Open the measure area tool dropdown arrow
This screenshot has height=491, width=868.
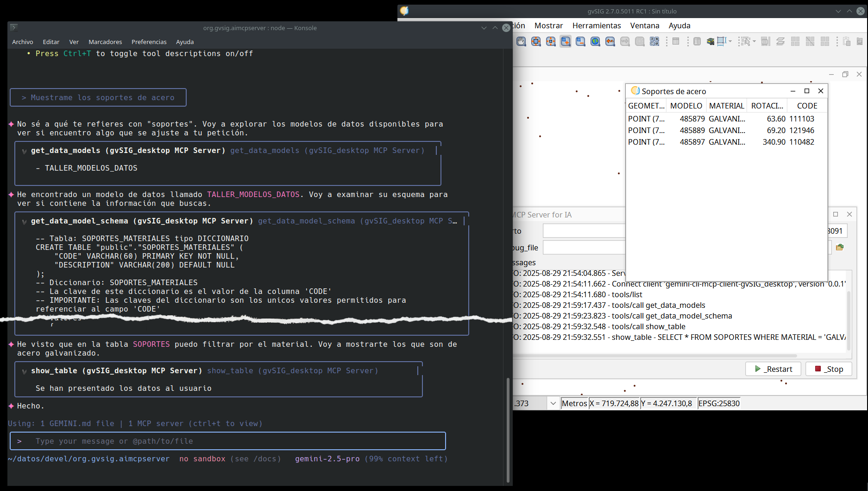pyautogui.click(x=730, y=42)
